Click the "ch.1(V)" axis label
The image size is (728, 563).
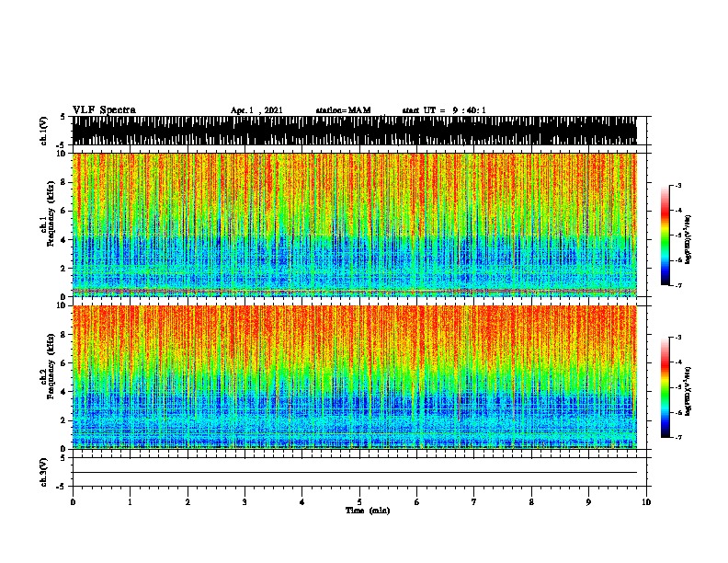(44, 131)
